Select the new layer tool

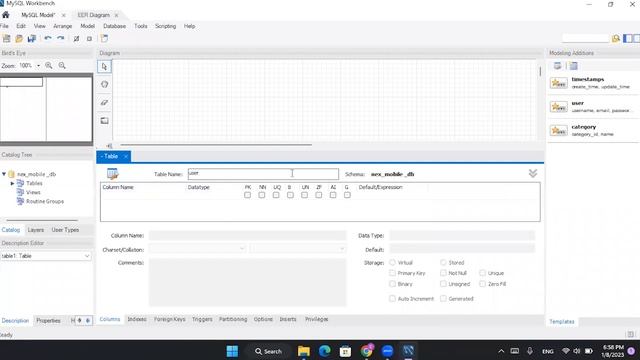(x=104, y=120)
